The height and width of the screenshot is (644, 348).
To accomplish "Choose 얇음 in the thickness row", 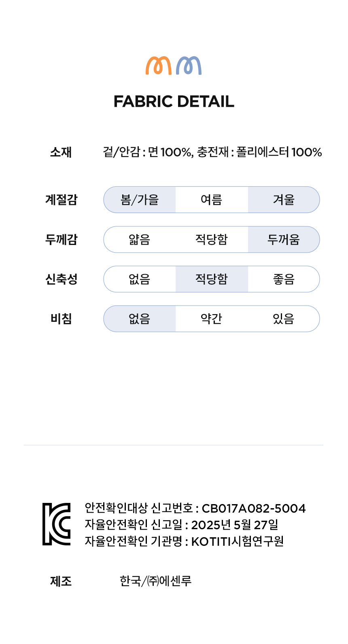I will [140, 239].
